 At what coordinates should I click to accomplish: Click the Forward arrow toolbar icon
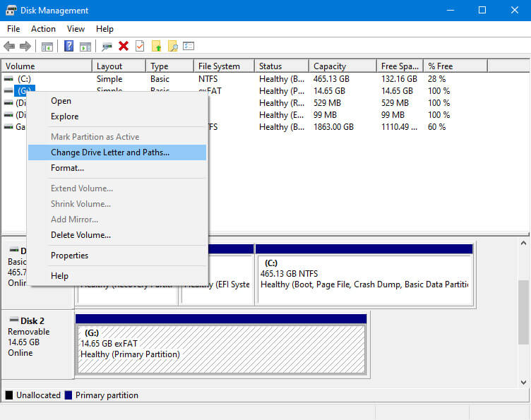point(25,46)
